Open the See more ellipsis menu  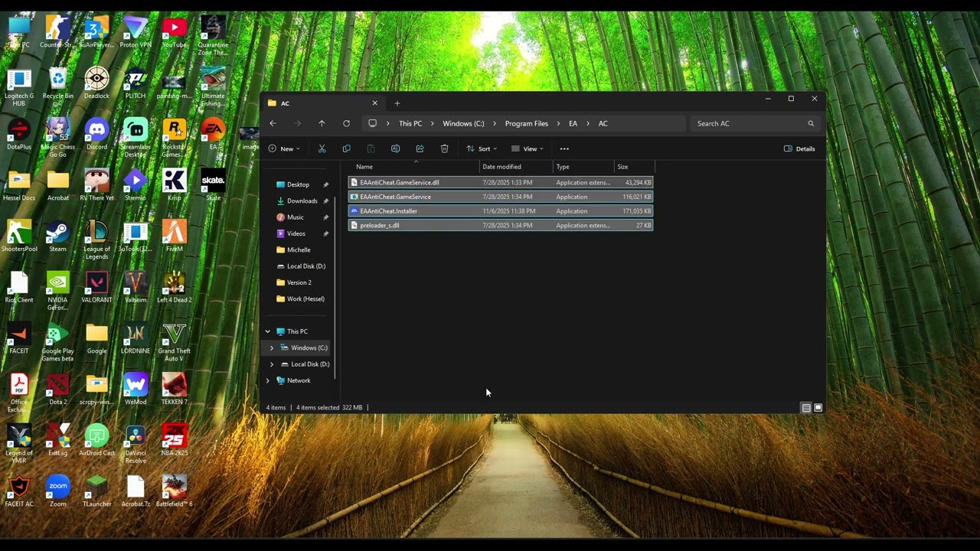pos(564,148)
